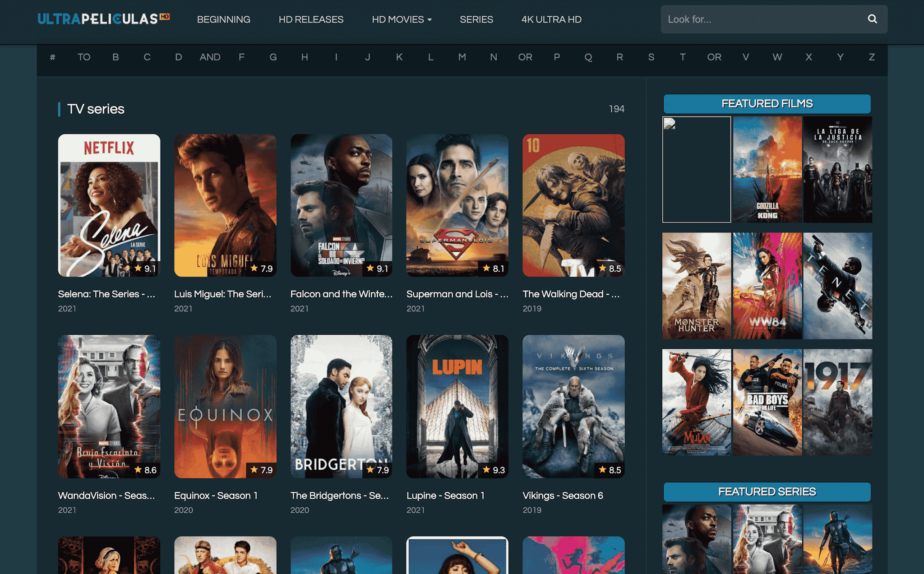Filter titles by letter L

click(x=431, y=57)
